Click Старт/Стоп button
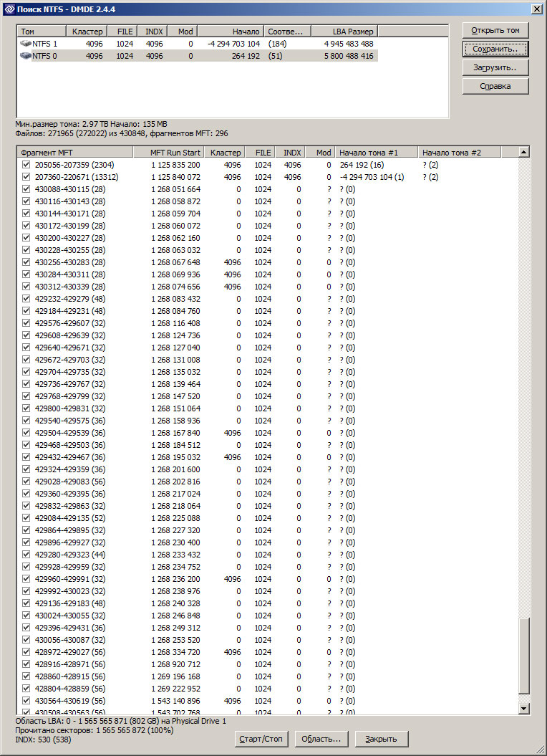 [x=261, y=739]
